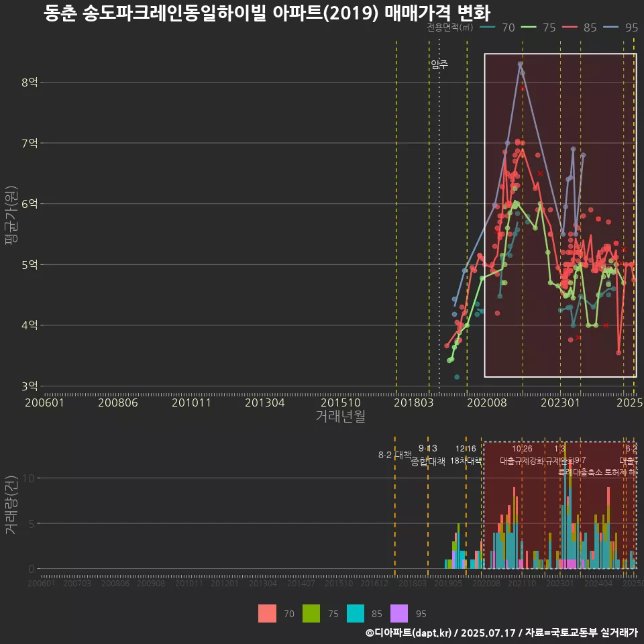Click the 9·13 종합대책 policy marker label

[x=428, y=455]
